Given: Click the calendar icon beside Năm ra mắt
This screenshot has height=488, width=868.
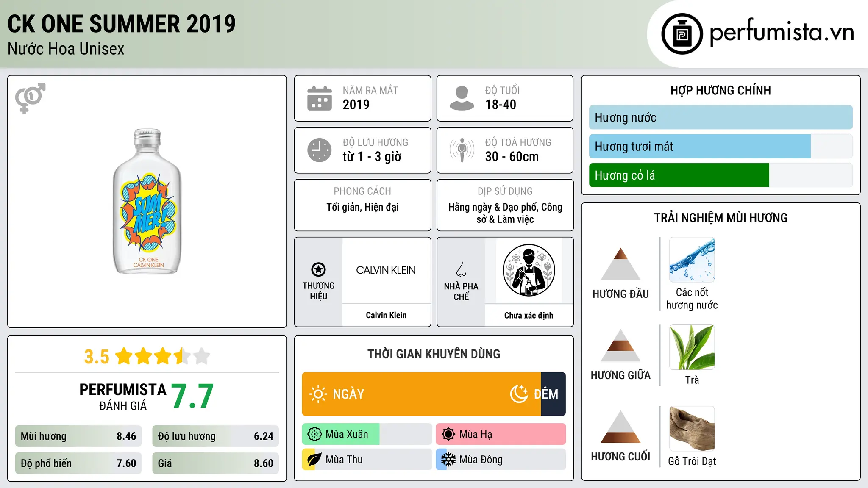Looking at the screenshot, I should (x=320, y=98).
